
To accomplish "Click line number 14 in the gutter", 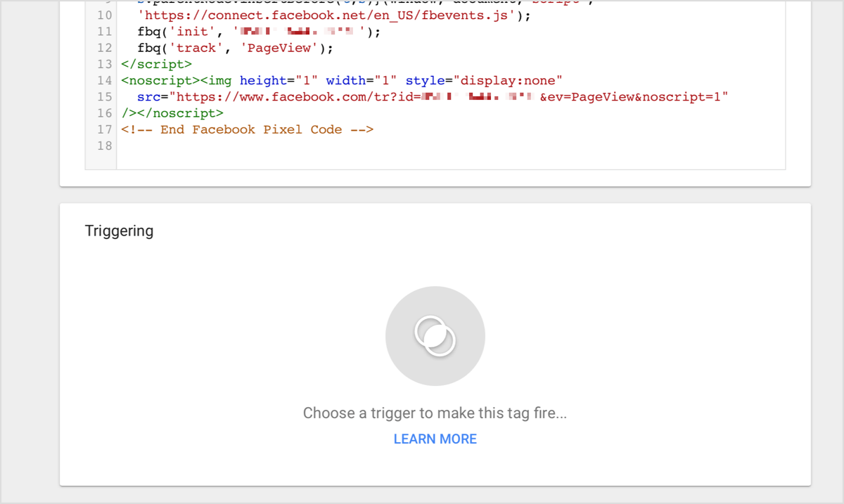I will [105, 81].
